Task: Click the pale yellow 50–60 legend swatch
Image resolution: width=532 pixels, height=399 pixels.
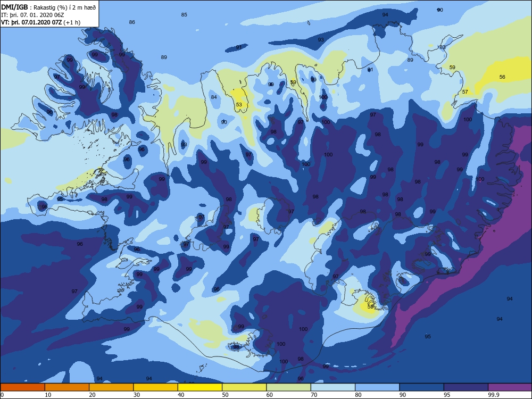Action: 244,387
